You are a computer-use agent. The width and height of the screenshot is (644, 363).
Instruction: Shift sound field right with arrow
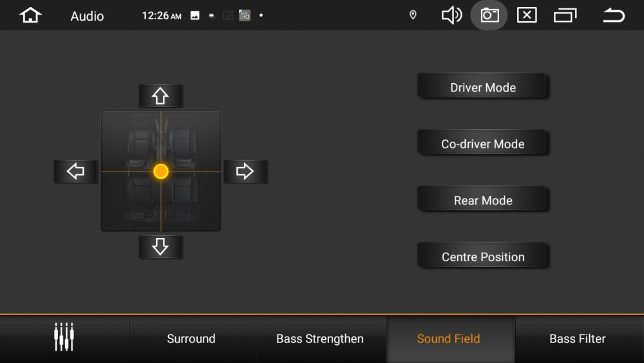coord(245,171)
